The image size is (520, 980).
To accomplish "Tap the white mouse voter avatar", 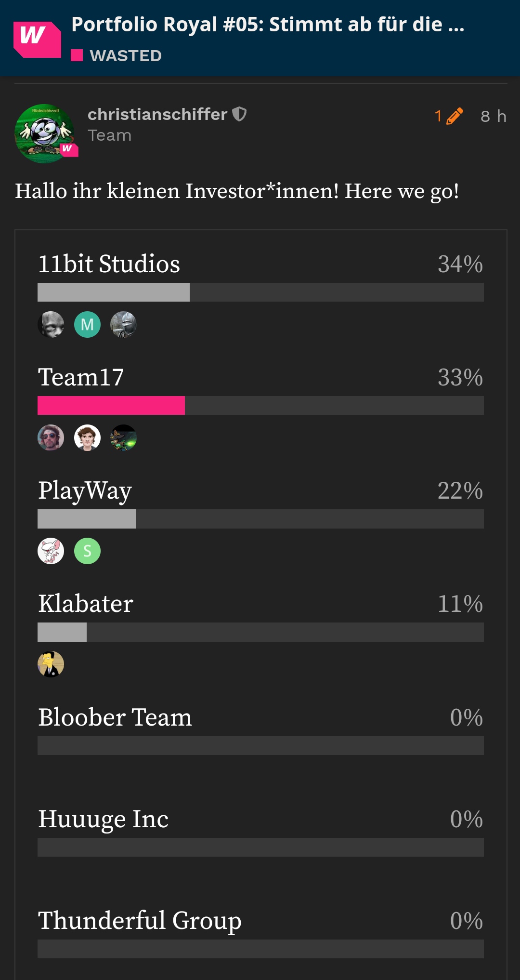I will [51, 551].
